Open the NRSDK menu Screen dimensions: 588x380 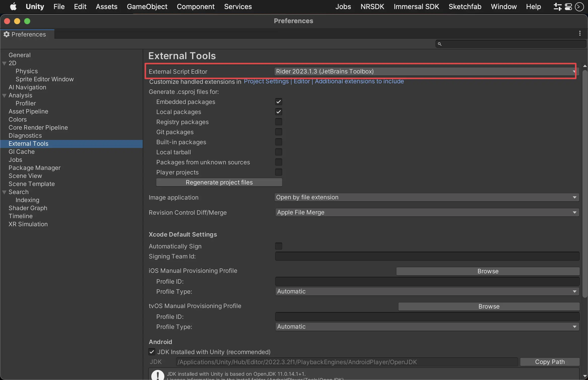point(372,7)
